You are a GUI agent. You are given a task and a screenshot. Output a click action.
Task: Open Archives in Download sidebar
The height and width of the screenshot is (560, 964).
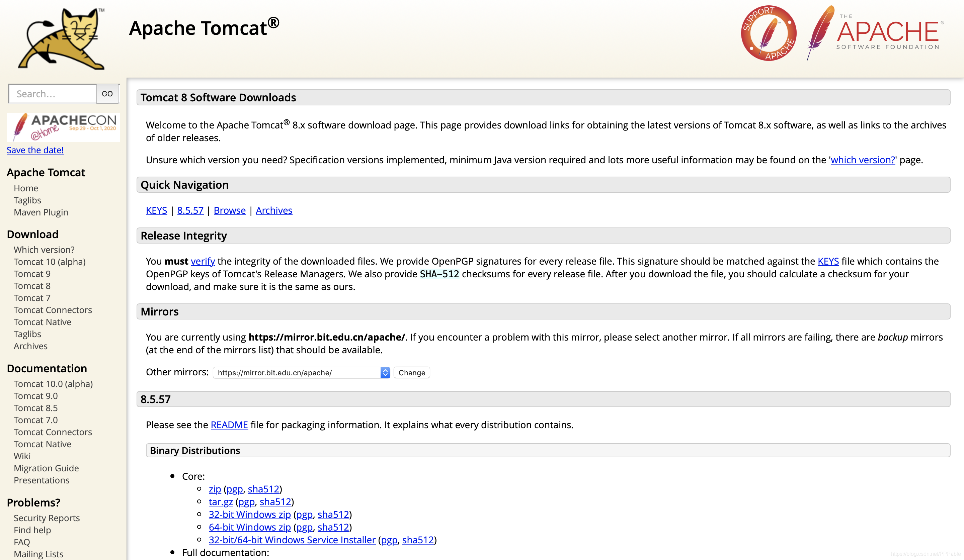pyautogui.click(x=30, y=346)
